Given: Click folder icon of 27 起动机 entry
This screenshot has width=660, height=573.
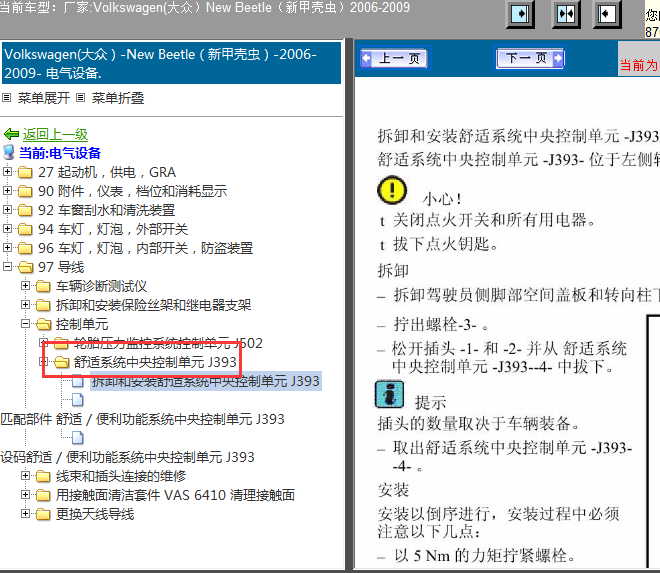Looking at the screenshot, I should click(25, 172).
